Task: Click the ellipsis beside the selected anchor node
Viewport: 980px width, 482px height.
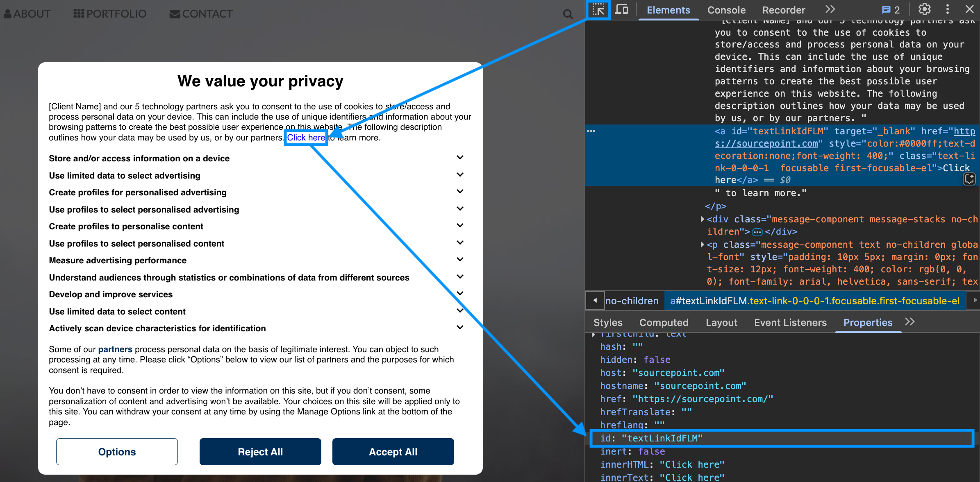Action: click(x=591, y=131)
